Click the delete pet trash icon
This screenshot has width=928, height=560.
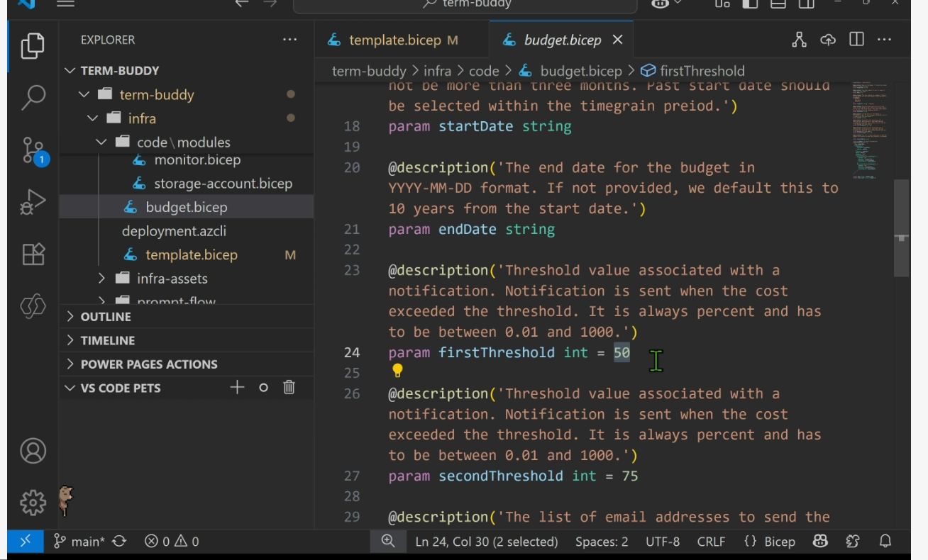coord(289,387)
